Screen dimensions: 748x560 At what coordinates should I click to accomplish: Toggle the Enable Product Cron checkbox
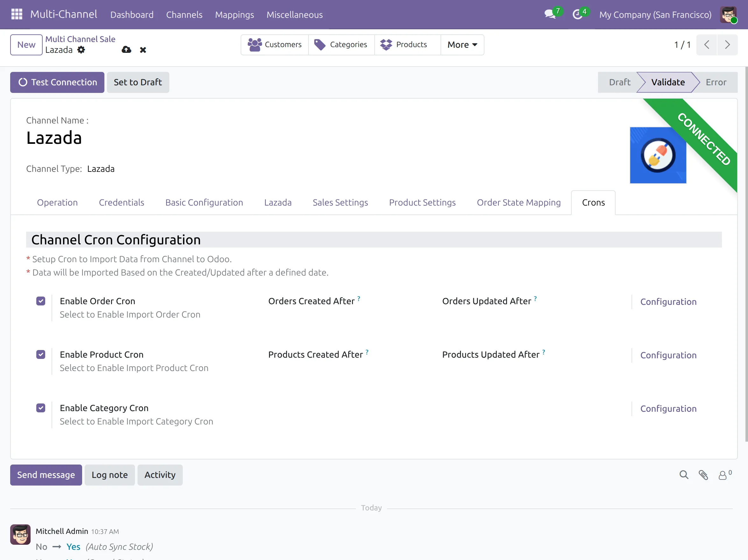coord(41,354)
